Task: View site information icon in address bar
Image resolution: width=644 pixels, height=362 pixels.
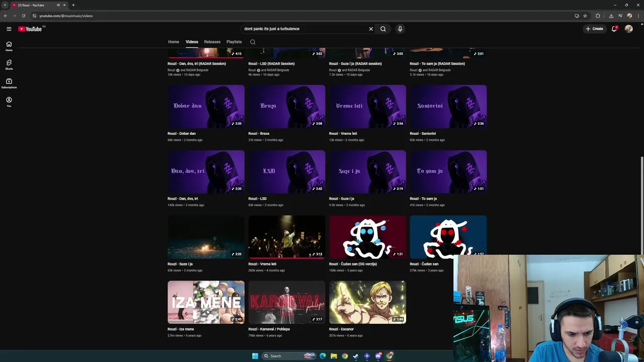Action: click(x=34, y=16)
